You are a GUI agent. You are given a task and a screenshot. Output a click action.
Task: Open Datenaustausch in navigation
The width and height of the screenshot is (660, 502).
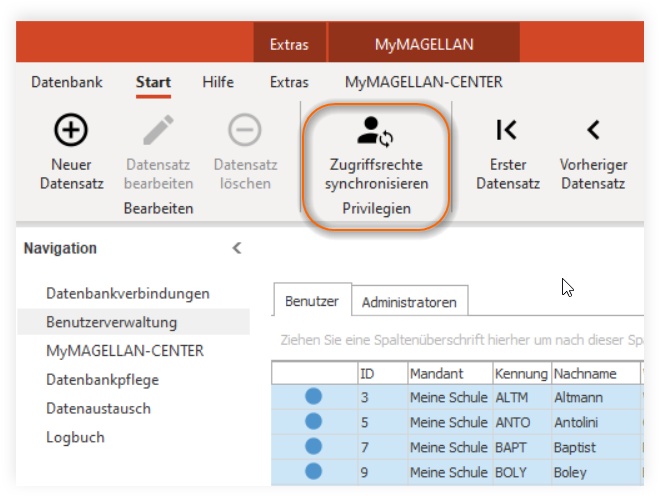pyautogui.click(x=98, y=409)
